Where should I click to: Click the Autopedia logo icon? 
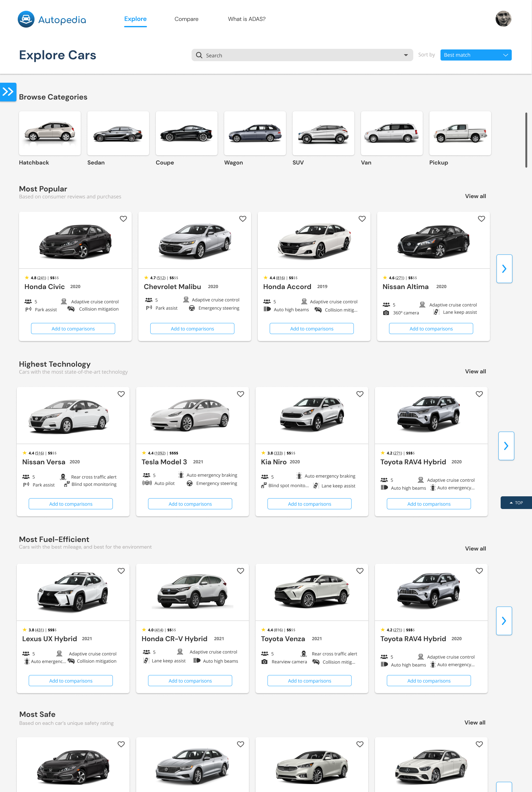[26, 19]
